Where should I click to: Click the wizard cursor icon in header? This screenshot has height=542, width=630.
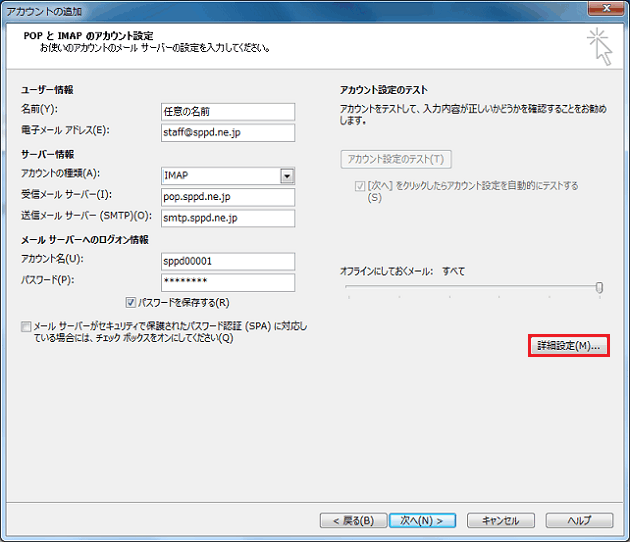point(599,46)
